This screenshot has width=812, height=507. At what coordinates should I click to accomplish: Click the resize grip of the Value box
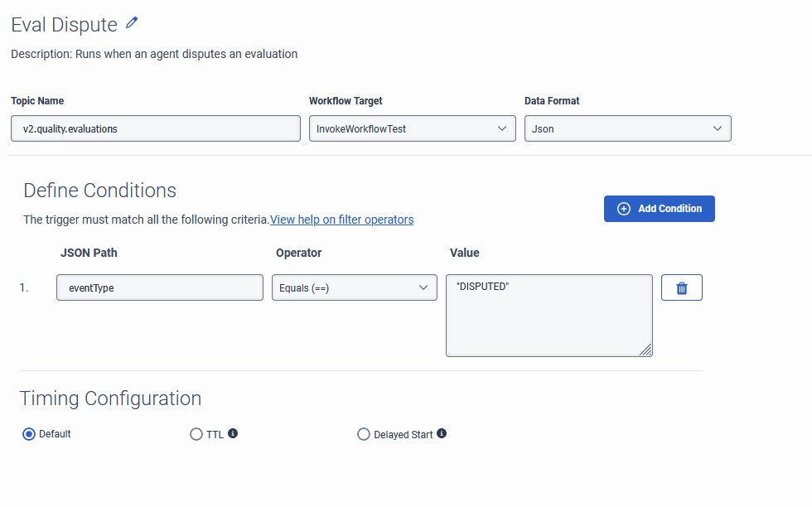[645, 350]
